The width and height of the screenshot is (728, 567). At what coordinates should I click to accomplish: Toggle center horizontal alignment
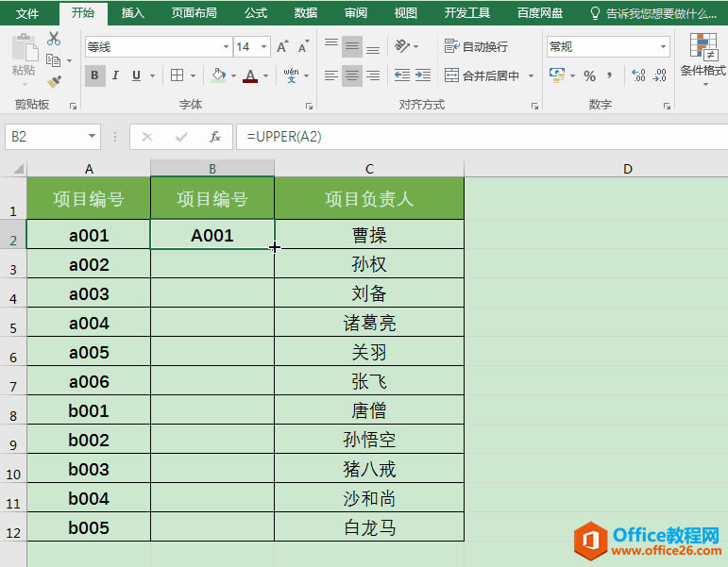coord(352,75)
